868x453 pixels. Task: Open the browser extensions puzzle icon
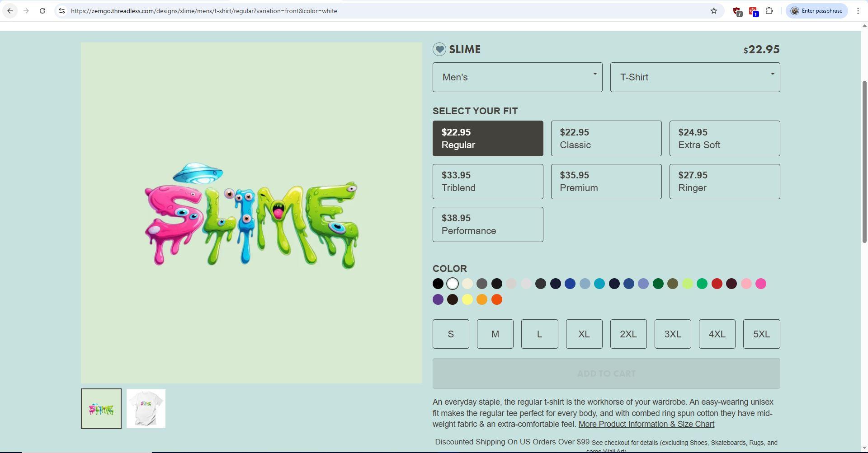769,11
